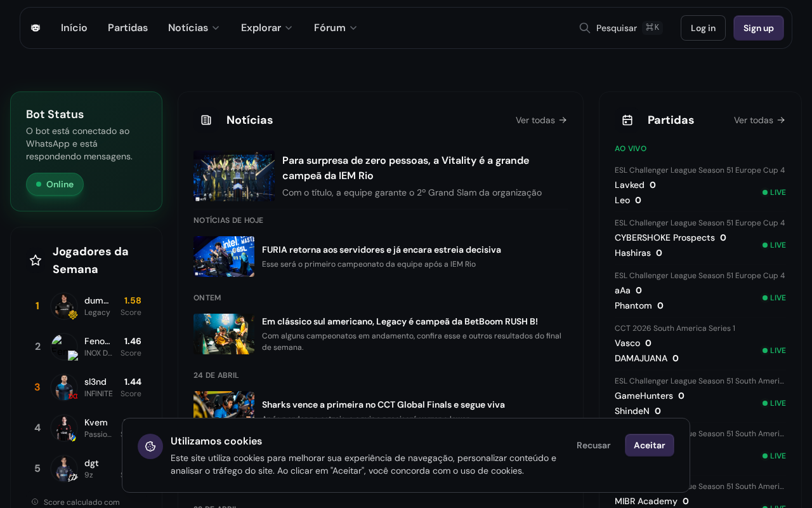Image resolution: width=812 pixels, height=508 pixels.
Task: Click sl3nd's 1.44 score value
Action: click(x=133, y=382)
